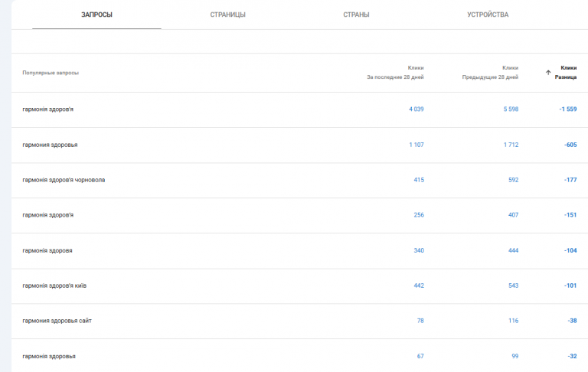Image resolution: width=588 pixels, height=372 pixels.
Task: Select the Запросы tab
Action: [96, 15]
